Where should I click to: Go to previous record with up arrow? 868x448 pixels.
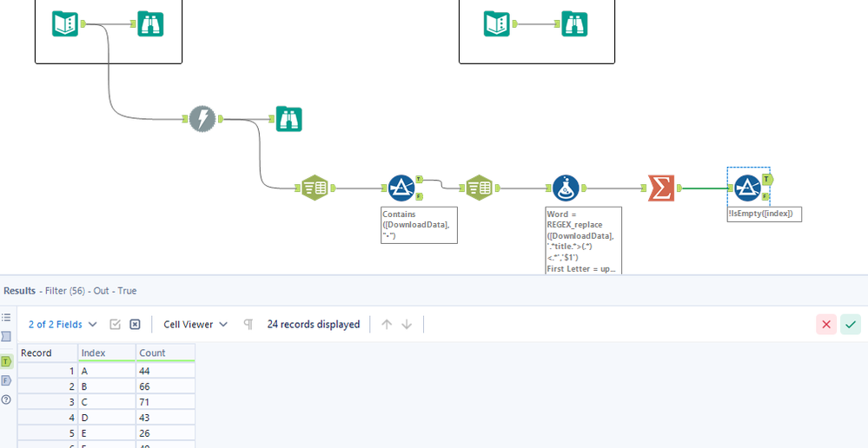tap(387, 324)
